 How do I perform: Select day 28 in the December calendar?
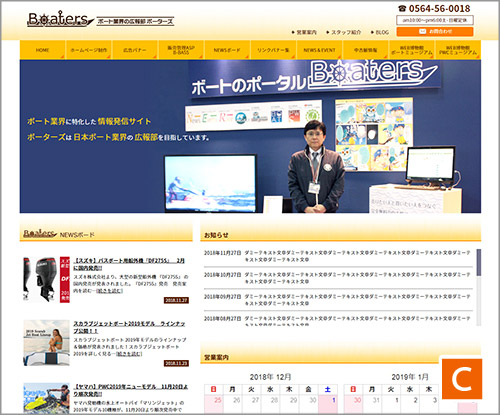click(271, 404)
